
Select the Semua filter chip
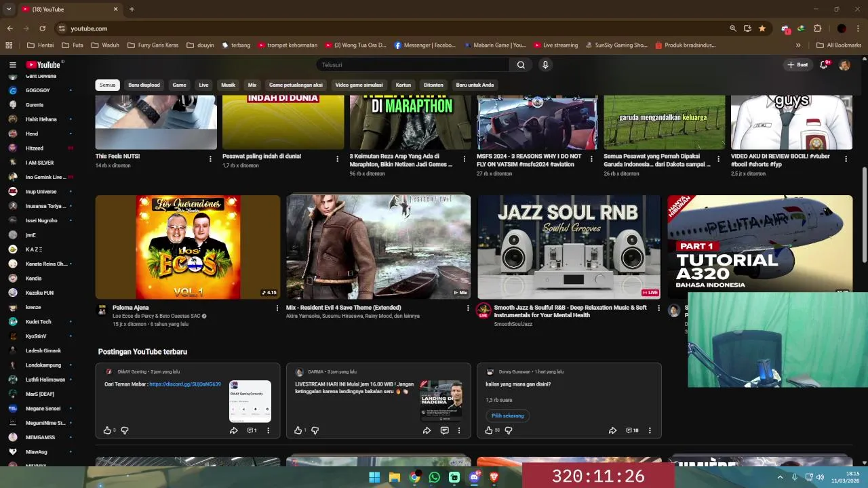click(x=107, y=85)
